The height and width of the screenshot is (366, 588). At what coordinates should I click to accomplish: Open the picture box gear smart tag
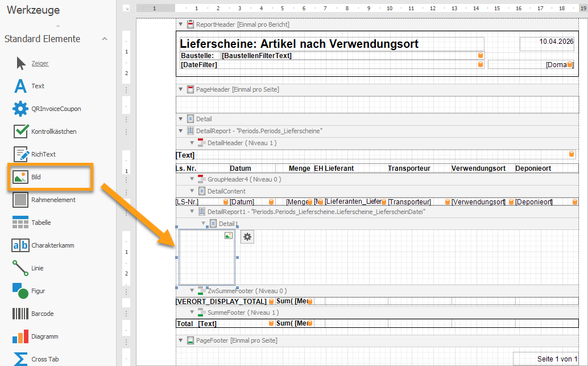tap(247, 237)
